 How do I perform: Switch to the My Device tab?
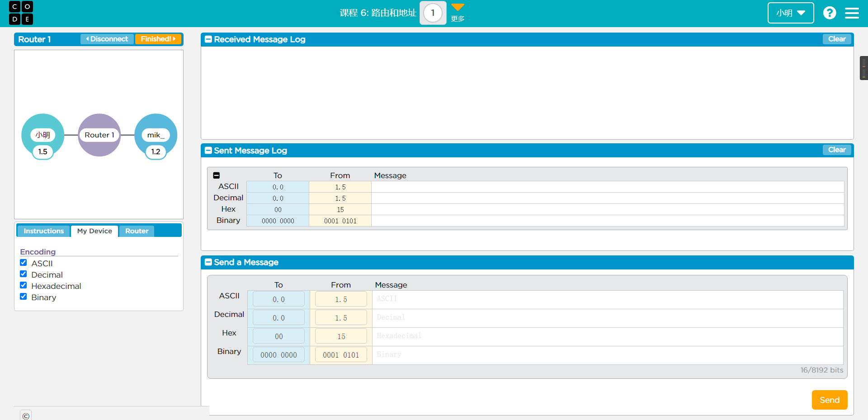(94, 231)
